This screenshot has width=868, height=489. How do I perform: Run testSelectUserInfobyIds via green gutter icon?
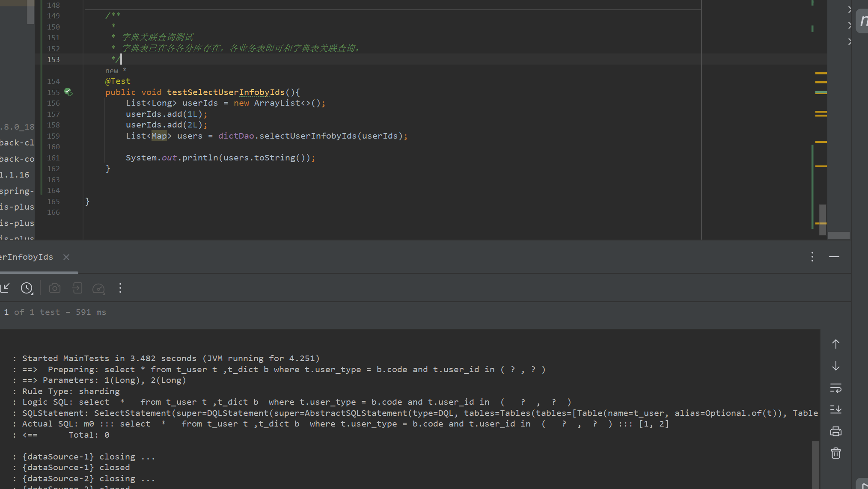point(68,92)
